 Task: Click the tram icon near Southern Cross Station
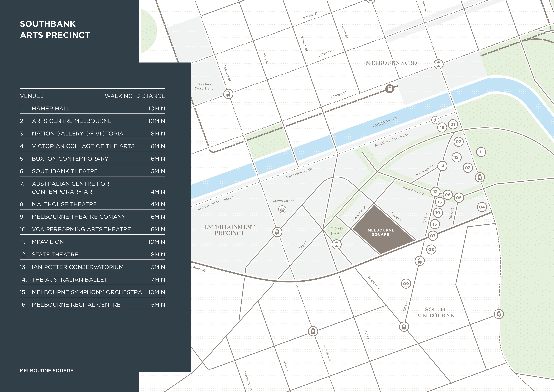[228, 94]
